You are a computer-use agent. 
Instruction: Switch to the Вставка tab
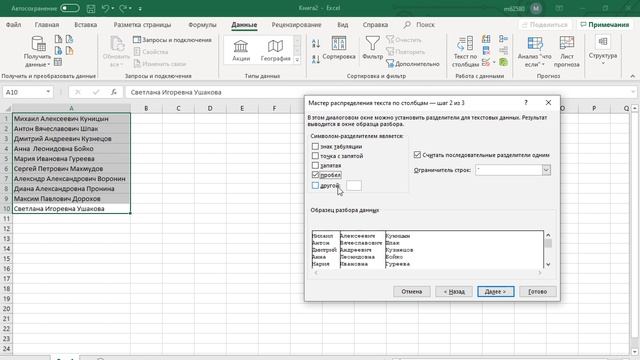point(85,25)
